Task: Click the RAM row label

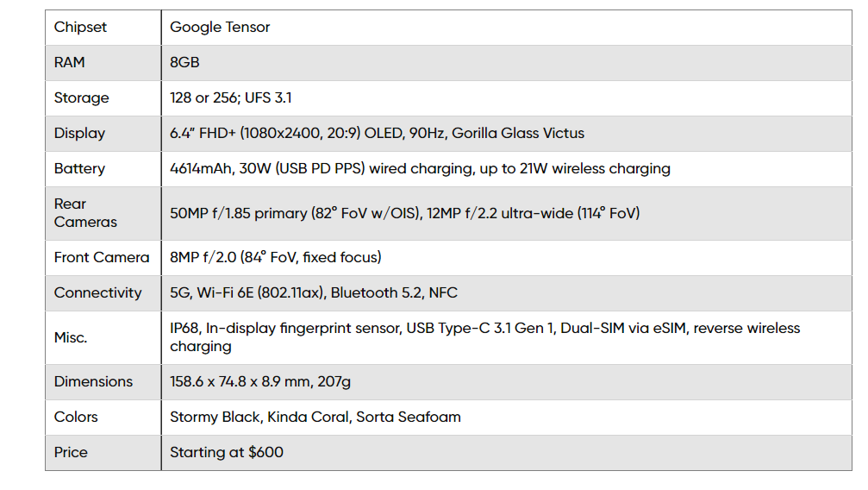Action: pos(70,63)
